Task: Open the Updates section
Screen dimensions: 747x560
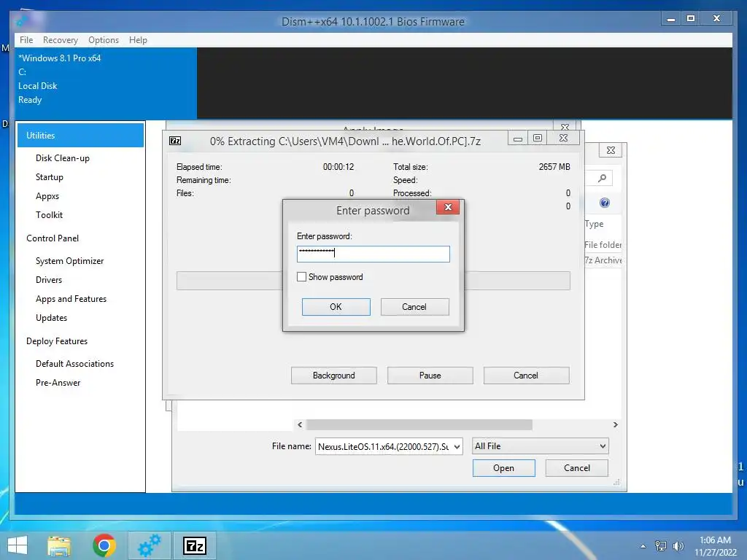Action: pyautogui.click(x=51, y=318)
